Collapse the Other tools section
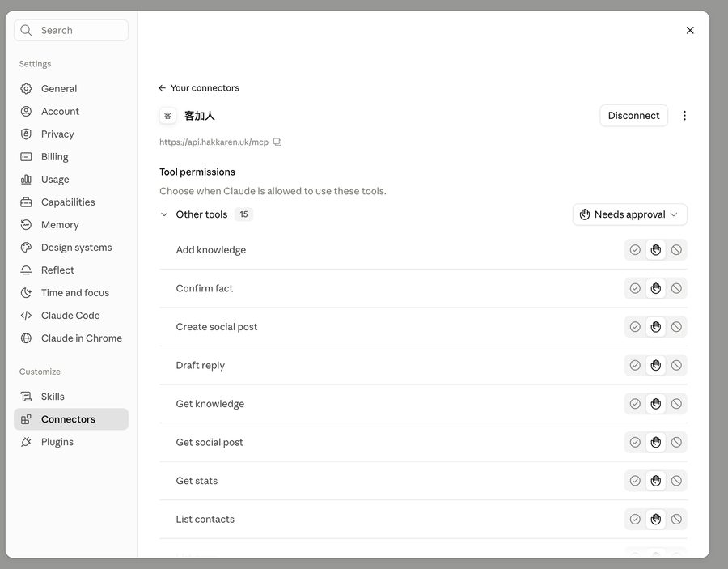 click(x=164, y=214)
